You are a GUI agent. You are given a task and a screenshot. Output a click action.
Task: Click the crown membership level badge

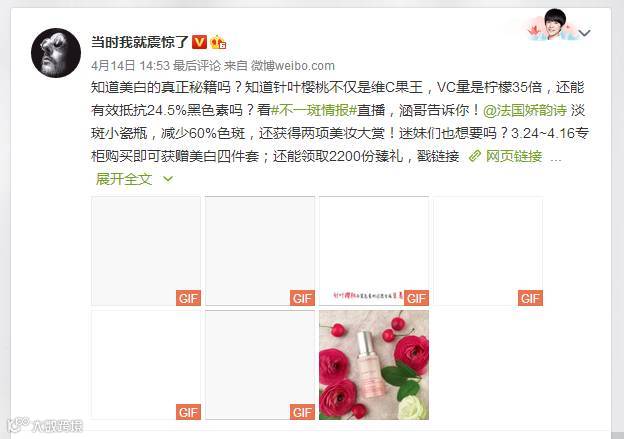click(218, 42)
